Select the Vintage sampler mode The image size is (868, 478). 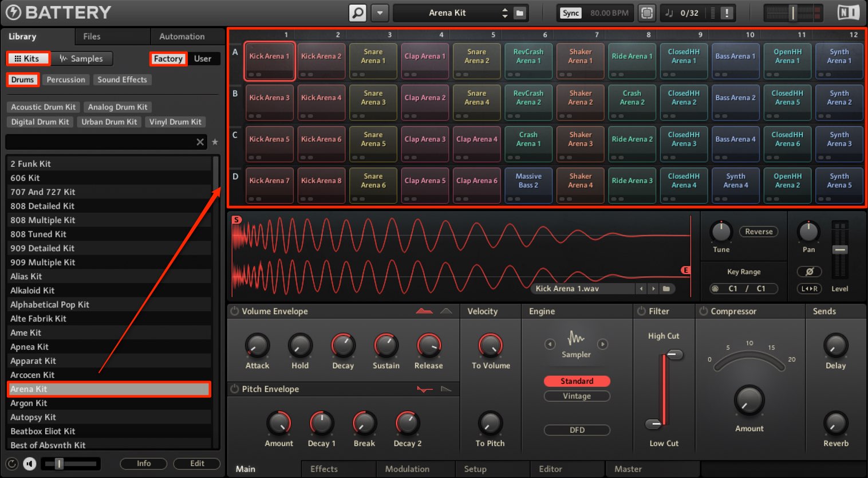[x=577, y=396]
